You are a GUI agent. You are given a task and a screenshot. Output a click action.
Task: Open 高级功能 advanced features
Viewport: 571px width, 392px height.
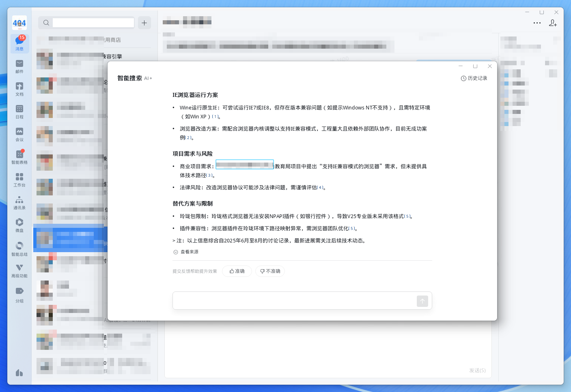coord(19,271)
